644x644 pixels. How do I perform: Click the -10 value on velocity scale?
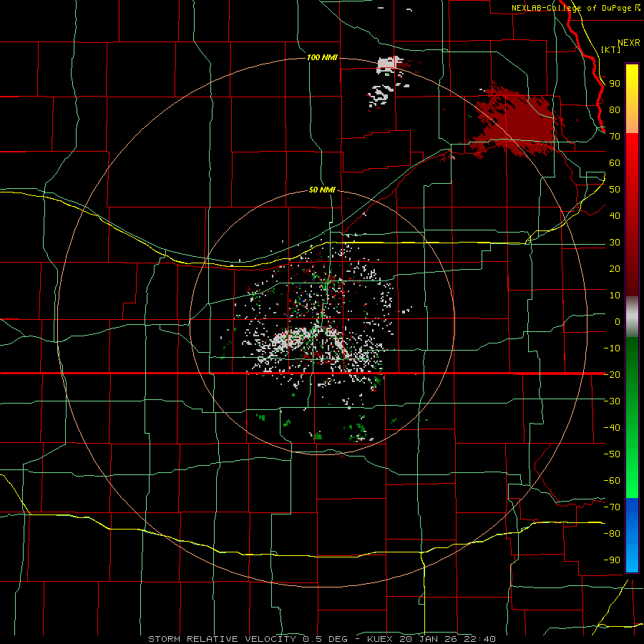click(612, 348)
